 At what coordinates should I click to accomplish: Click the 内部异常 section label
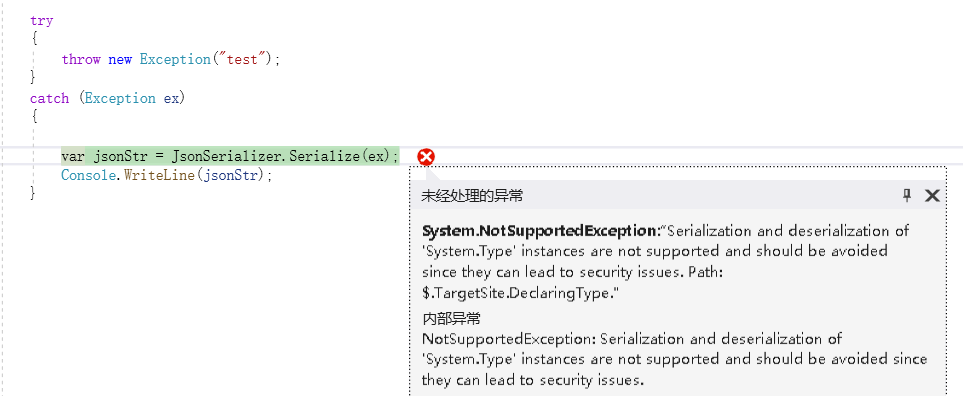pos(451,318)
